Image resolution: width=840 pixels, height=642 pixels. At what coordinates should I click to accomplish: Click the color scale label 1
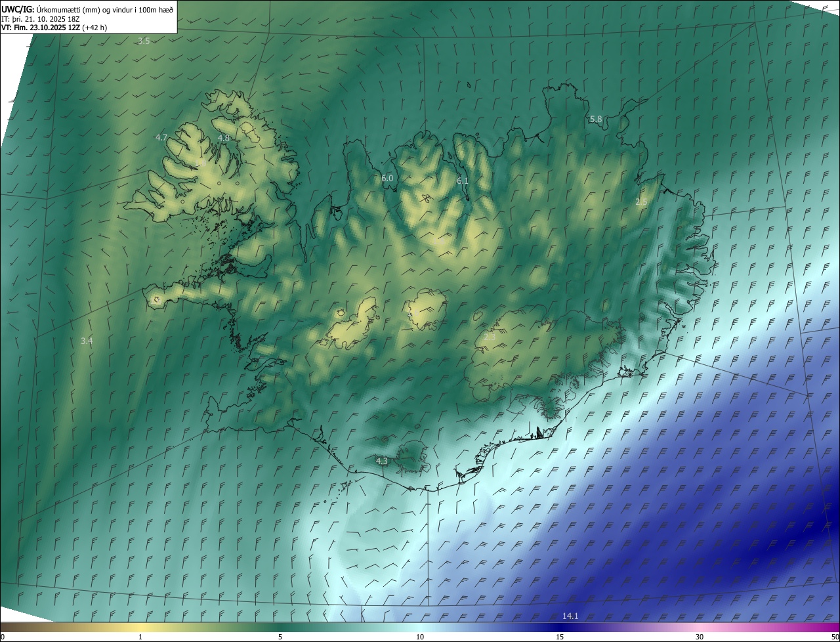[141, 637]
